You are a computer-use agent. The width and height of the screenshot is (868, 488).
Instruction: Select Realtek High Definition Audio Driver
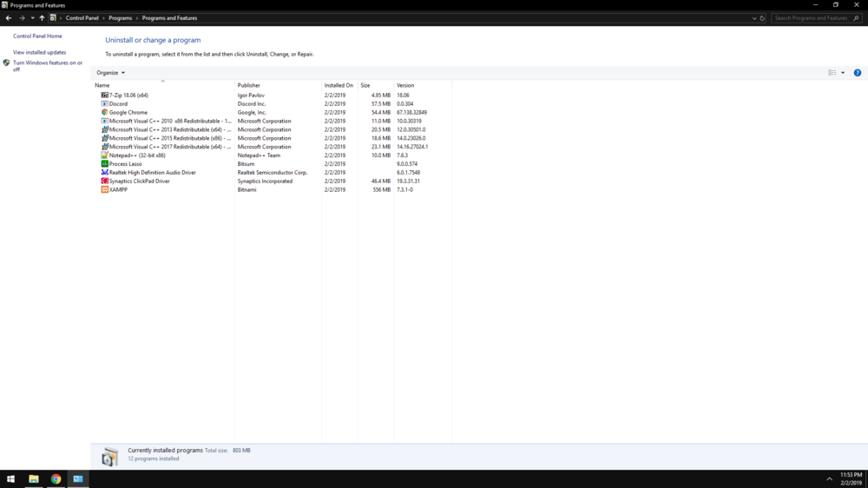point(152,173)
